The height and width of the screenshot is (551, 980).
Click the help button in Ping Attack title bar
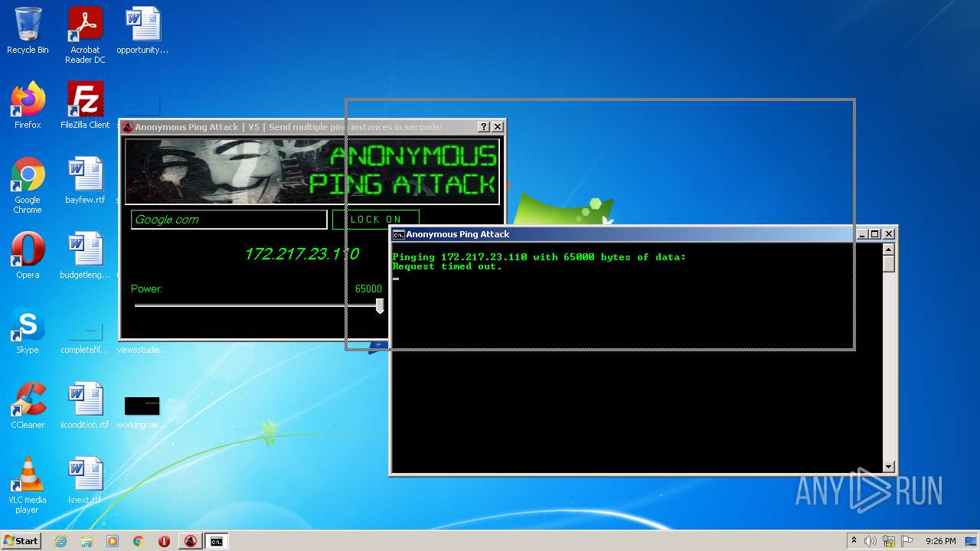(x=484, y=127)
